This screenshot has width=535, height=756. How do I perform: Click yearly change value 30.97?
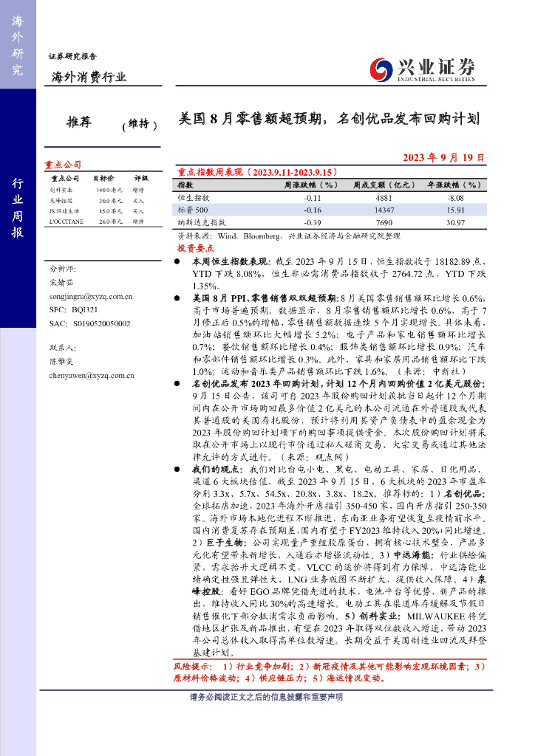(455, 223)
